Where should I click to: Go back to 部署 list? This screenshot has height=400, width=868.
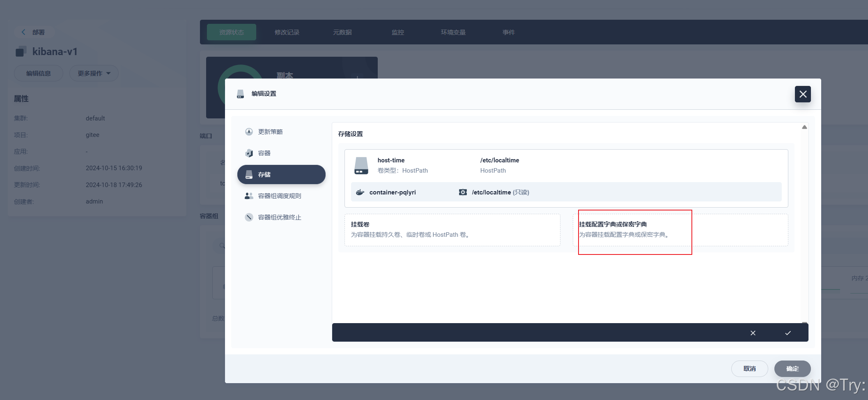34,32
